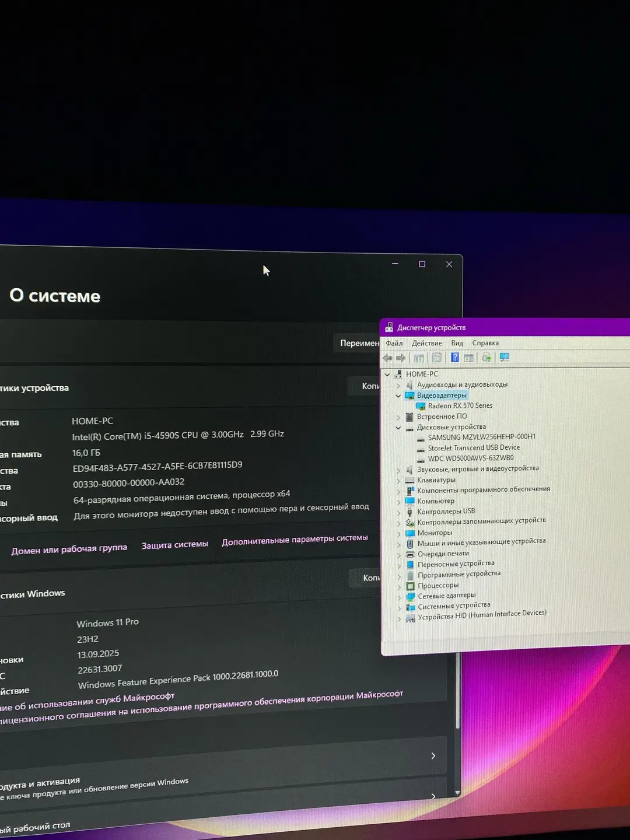The width and height of the screenshot is (630, 840).
Task: Open the Защита системы link
Action: coord(175,544)
